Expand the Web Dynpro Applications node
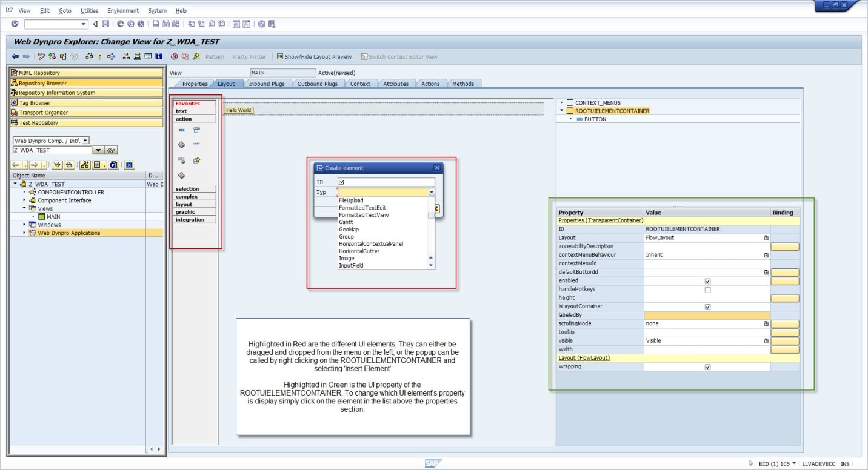 (24, 233)
